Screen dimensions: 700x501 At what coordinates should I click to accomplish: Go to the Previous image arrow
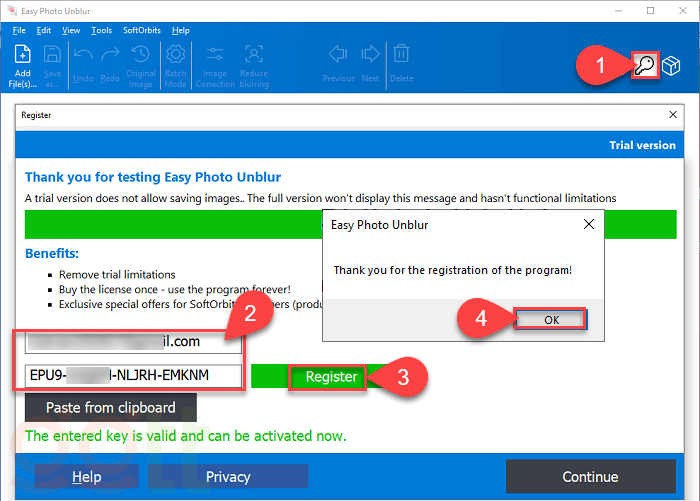[x=338, y=54]
